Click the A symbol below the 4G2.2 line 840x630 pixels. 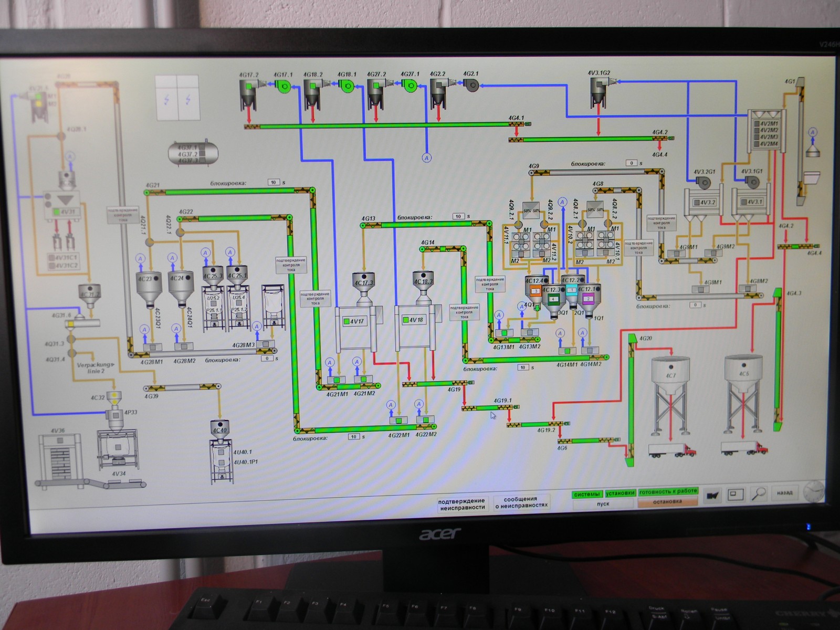point(427,157)
